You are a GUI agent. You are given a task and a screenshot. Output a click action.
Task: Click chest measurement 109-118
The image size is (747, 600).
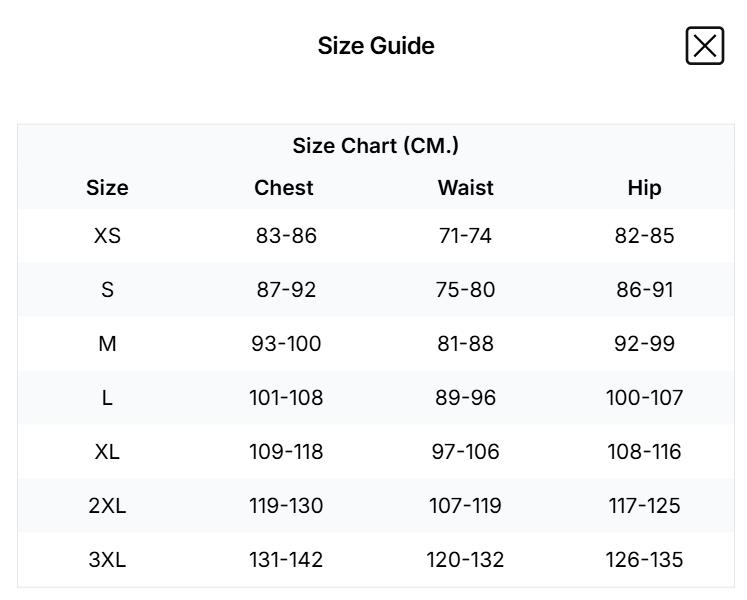286,452
